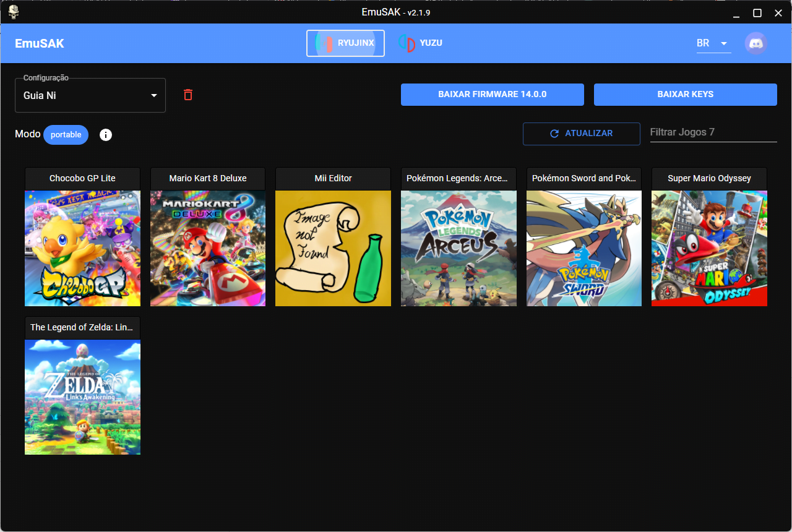This screenshot has height=532, width=792.
Task: Click the Mario Kart 8 Deluxe title
Action: 208,178
